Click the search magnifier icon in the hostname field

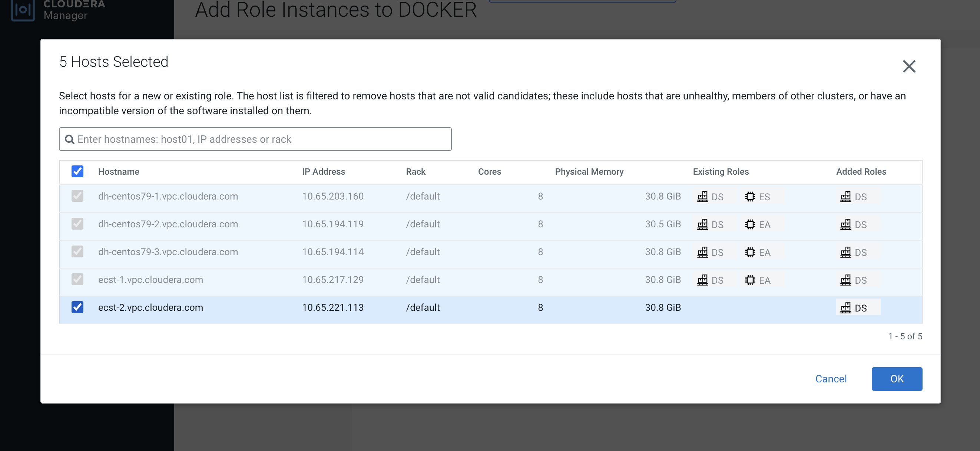click(69, 139)
